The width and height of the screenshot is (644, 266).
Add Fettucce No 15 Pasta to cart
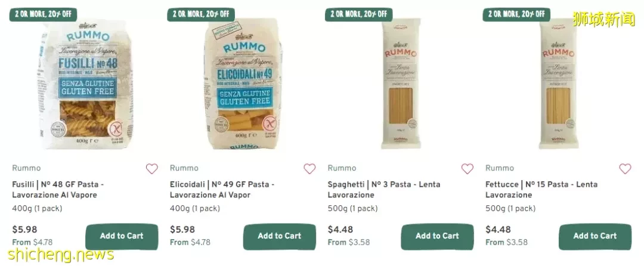pos(595,236)
